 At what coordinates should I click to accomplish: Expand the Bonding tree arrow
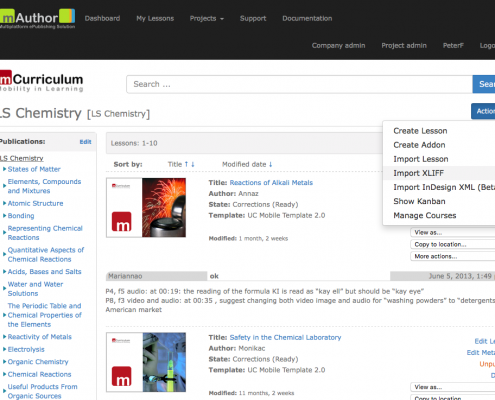(x=4, y=216)
